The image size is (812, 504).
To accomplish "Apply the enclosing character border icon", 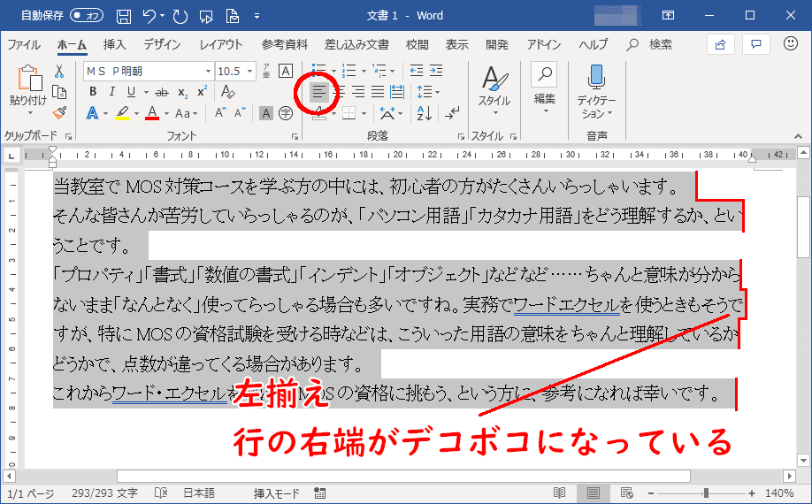I will pos(286,71).
